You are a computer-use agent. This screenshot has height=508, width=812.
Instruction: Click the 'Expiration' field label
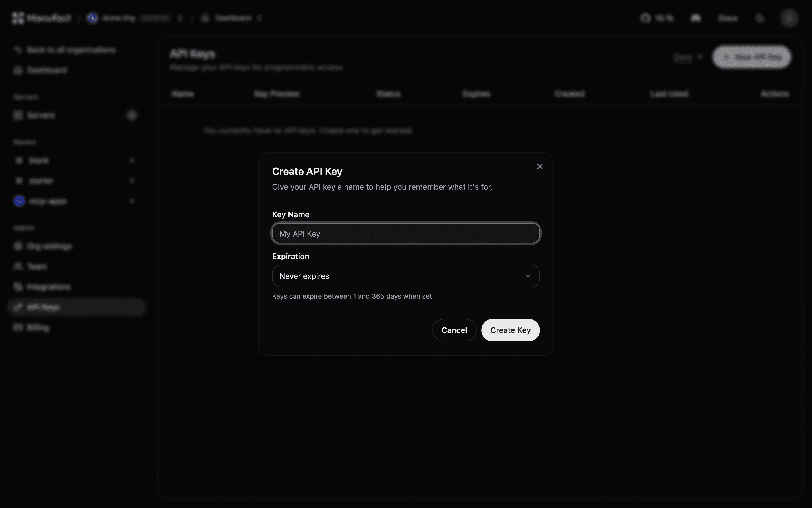point(291,256)
